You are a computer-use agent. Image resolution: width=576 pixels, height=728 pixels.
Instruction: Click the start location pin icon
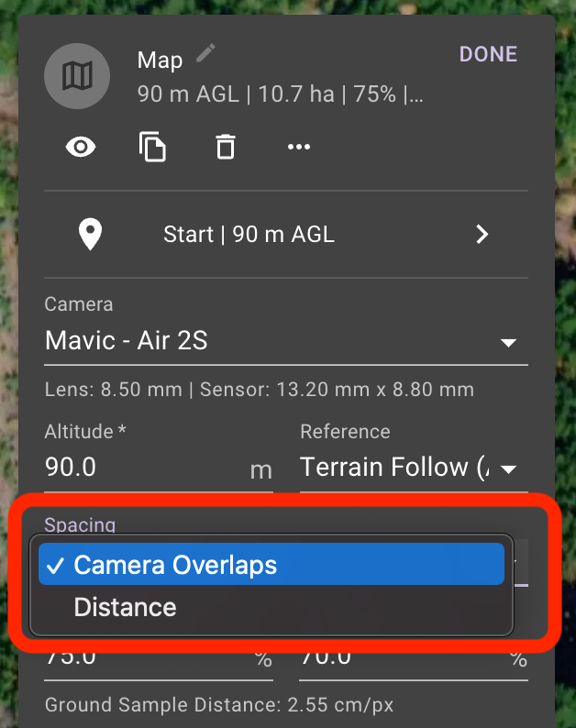pyautogui.click(x=90, y=234)
